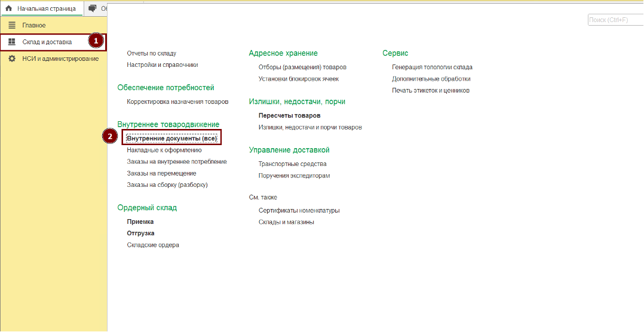Open Приемка in Ордерный склад
This screenshot has height=332, width=644.
140,222
